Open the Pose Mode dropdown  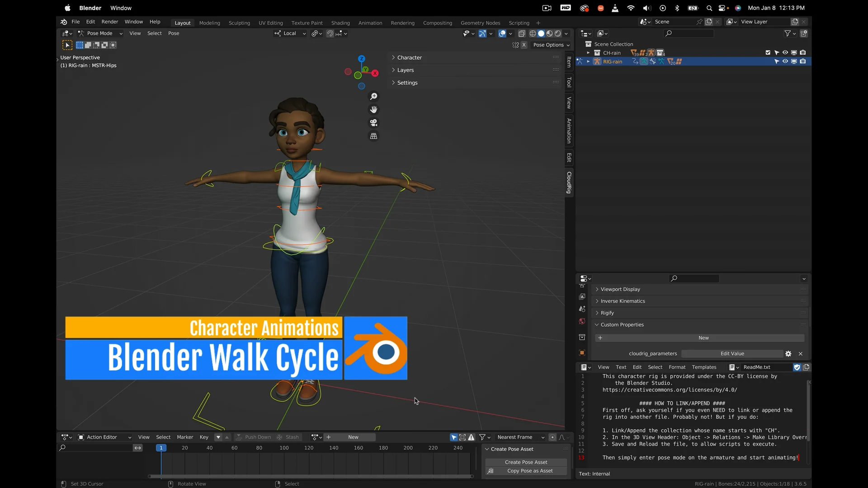100,33
